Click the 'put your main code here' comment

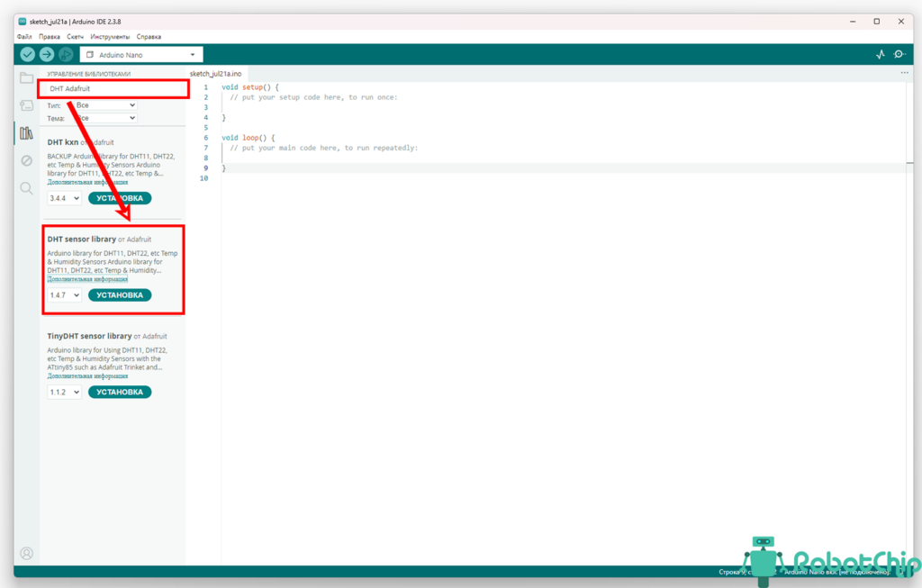[x=324, y=149]
